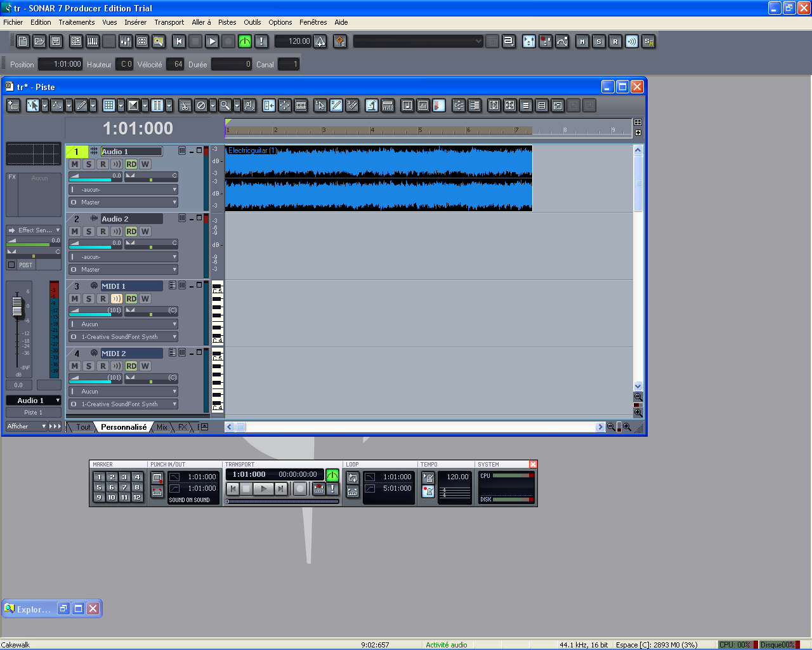Click the Save file icon in the toolbar
Image resolution: width=812 pixels, height=650 pixels.
[56, 41]
